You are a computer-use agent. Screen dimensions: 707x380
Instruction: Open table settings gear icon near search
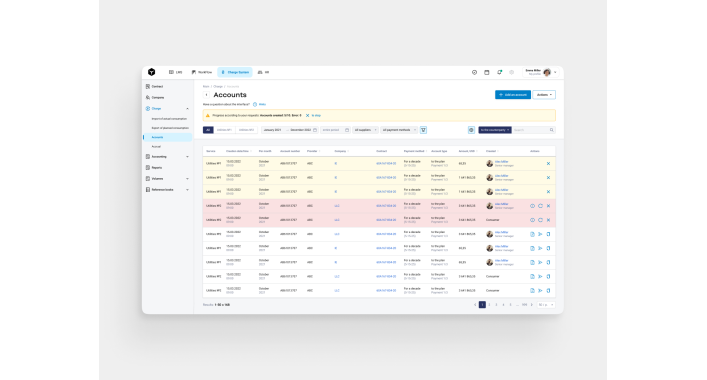471,130
